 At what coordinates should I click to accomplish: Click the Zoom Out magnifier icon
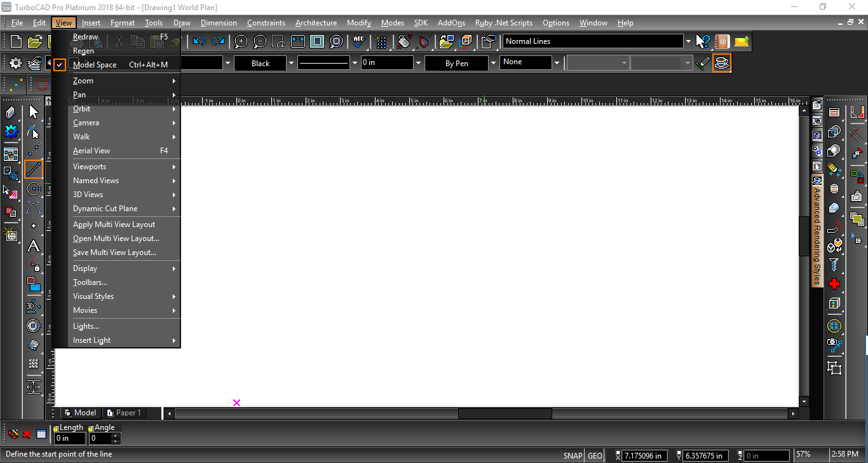click(x=260, y=42)
